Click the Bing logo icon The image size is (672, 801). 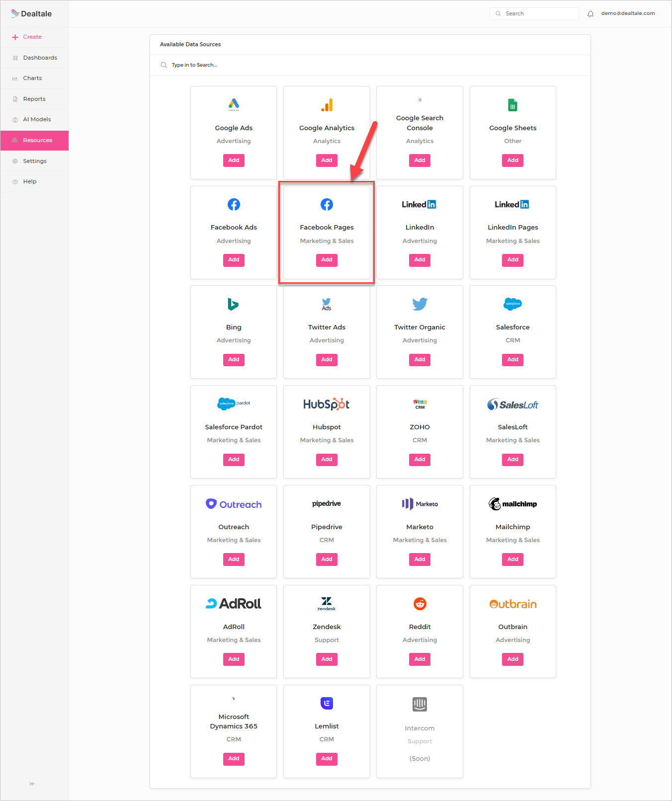(233, 304)
